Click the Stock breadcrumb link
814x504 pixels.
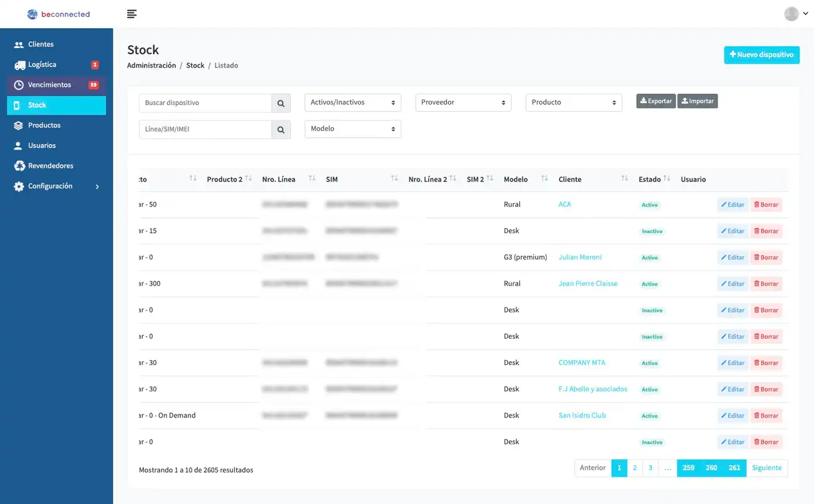click(x=195, y=65)
